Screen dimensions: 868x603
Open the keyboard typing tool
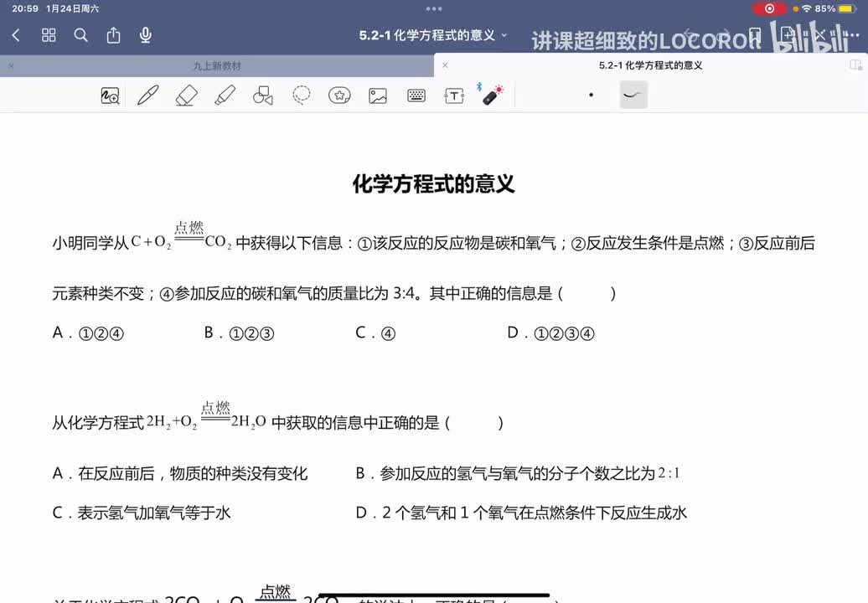click(416, 95)
